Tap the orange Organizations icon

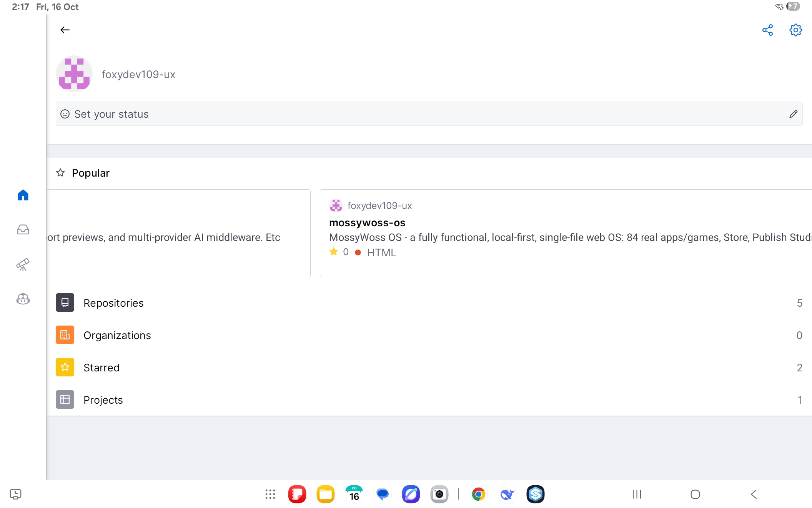65,335
